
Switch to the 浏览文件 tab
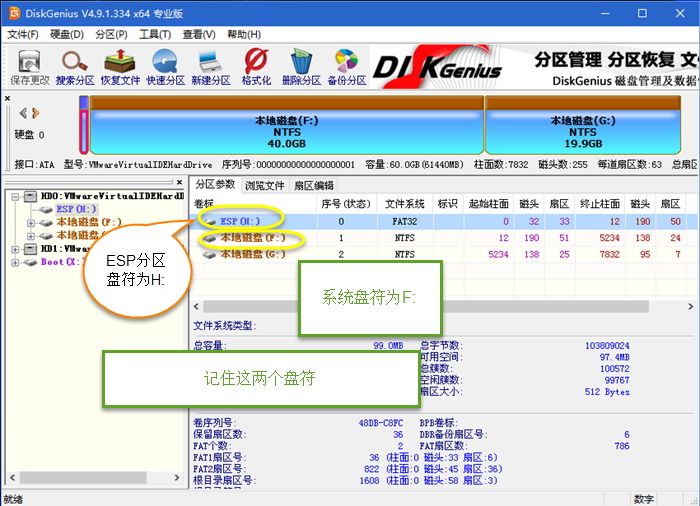264,185
